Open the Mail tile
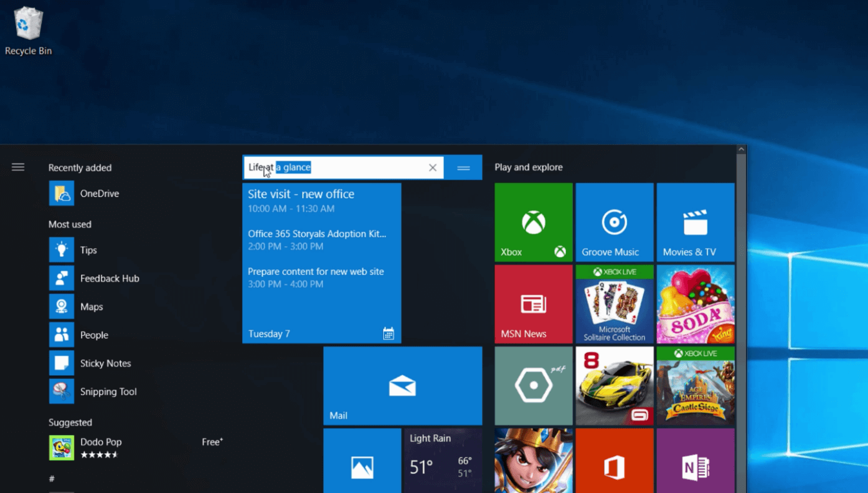This screenshot has width=868, height=493. click(402, 386)
